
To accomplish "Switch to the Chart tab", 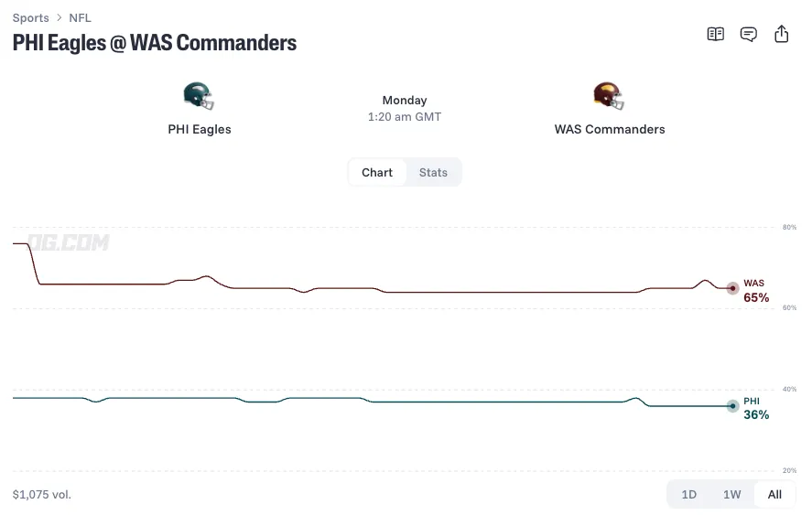I will click(x=377, y=172).
